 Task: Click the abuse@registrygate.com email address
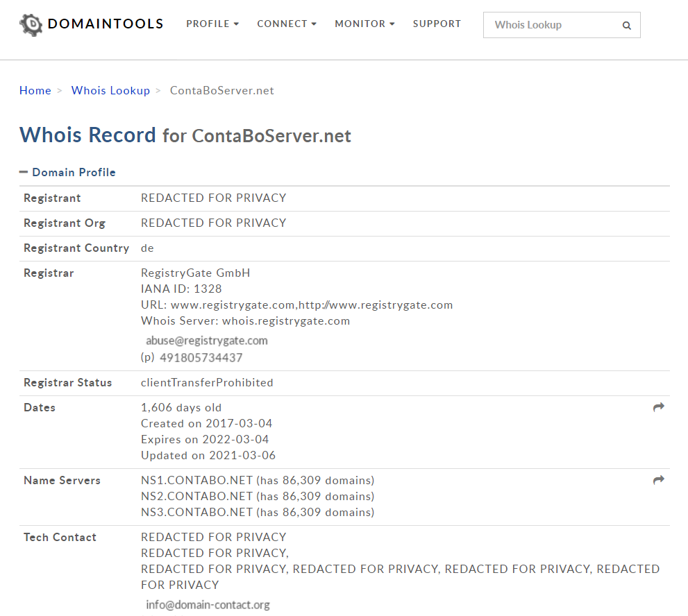click(x=207, y=341)
